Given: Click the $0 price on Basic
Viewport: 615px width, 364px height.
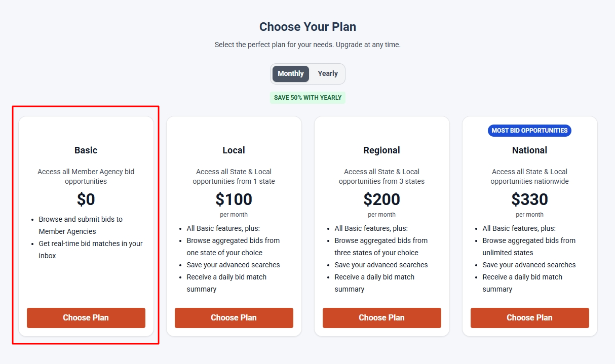Looking at the screenshot, I should pyautogui.click(x=86, y=200).
